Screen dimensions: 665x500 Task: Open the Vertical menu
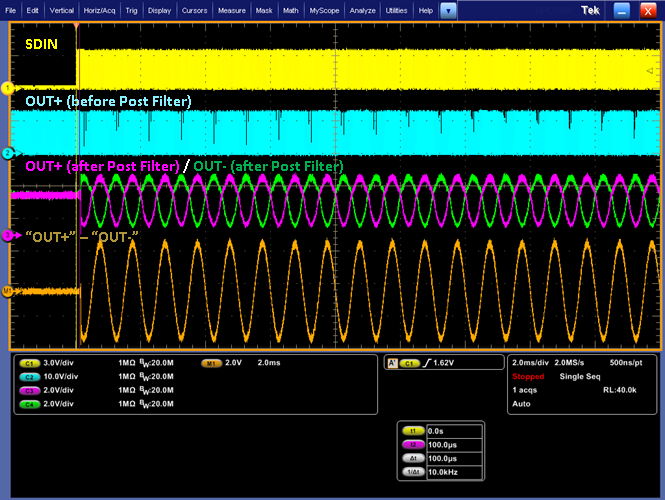tap(61, 10)
